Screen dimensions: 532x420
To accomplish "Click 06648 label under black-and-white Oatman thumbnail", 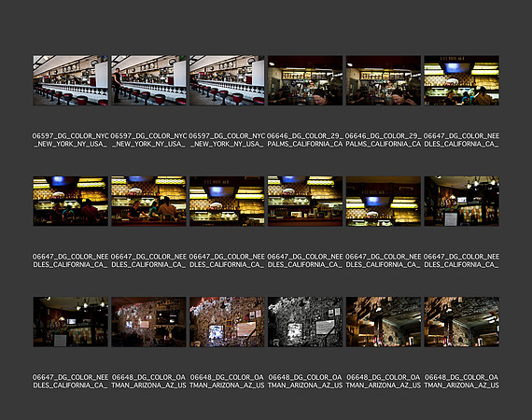I will click(x=305, y=382).
